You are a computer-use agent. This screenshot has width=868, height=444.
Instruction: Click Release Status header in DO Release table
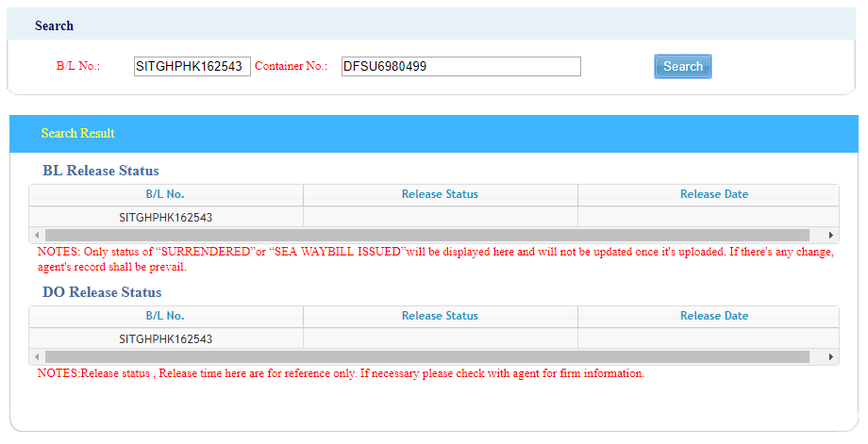pos(440,316)
